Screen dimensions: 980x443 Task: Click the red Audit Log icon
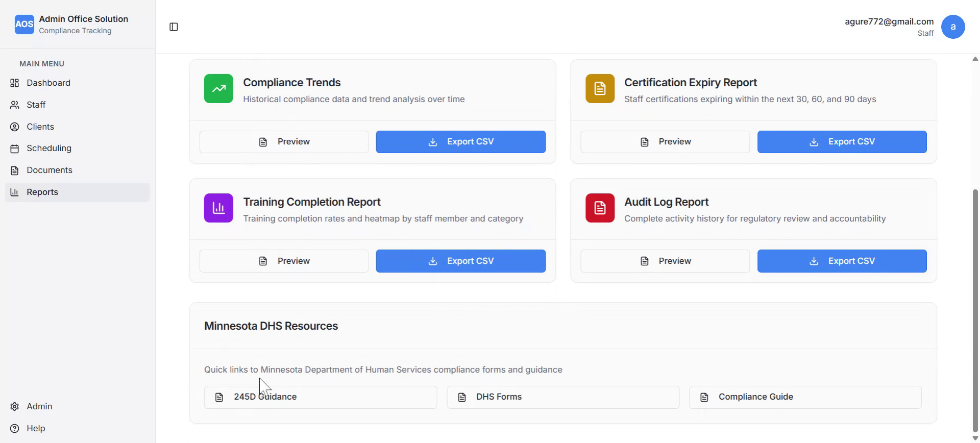tap(600, 208)
